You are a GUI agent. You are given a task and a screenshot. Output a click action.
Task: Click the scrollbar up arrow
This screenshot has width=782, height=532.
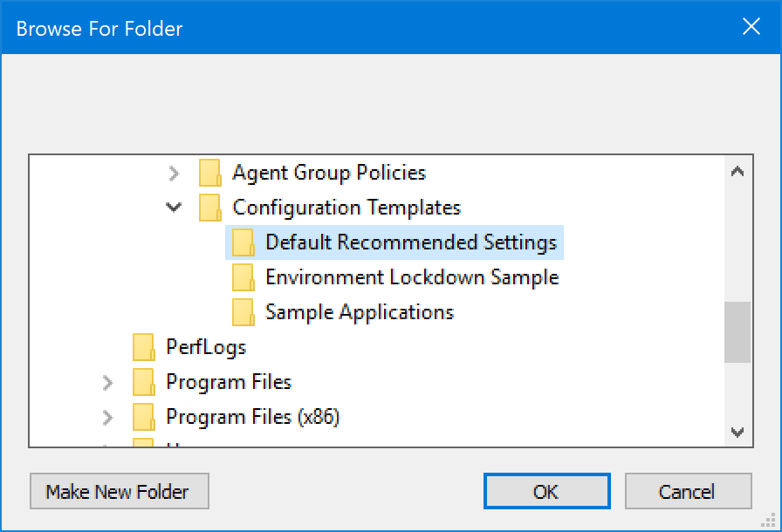point(737,172)
